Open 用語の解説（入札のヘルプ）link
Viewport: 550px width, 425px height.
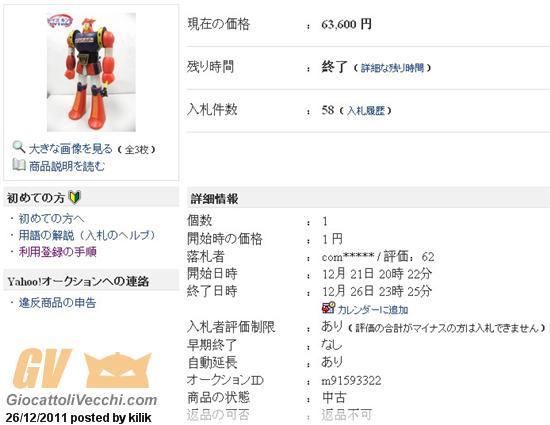coord(87,235)
